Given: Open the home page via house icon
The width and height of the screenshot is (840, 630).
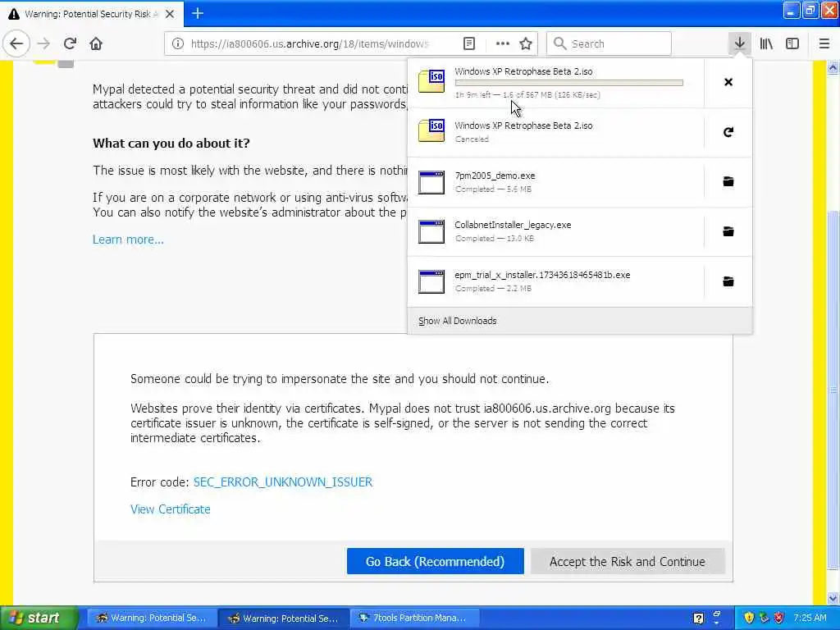Looking at the screenshot, I should [96, 43].
